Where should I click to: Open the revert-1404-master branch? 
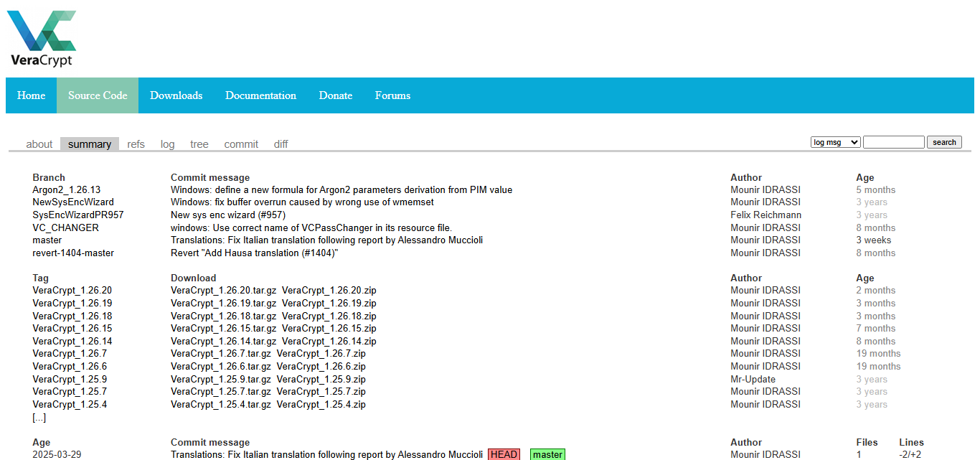tap(73, 253)
